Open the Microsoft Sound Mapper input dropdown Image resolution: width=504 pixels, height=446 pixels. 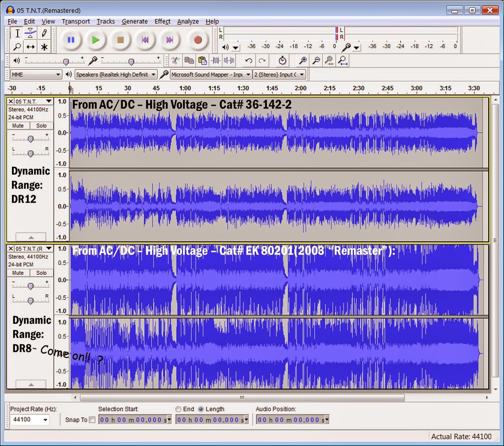point(211,75)
